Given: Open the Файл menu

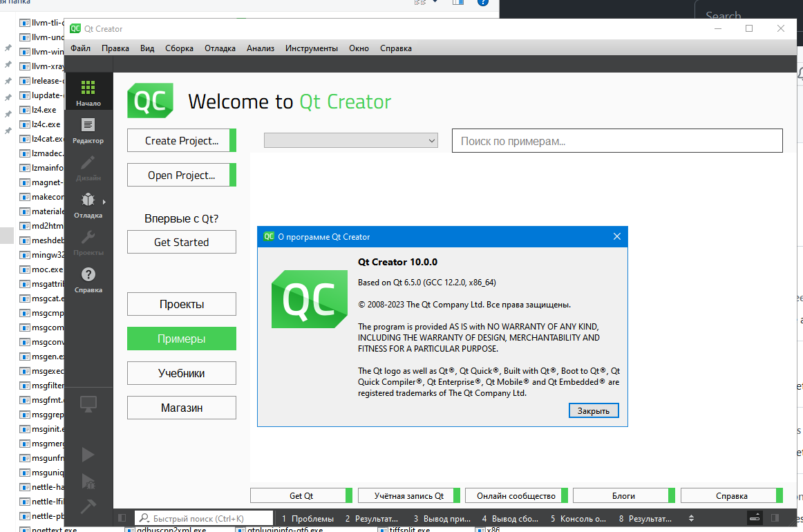Looking at the screenshot, I should click(x=80, y=48).
